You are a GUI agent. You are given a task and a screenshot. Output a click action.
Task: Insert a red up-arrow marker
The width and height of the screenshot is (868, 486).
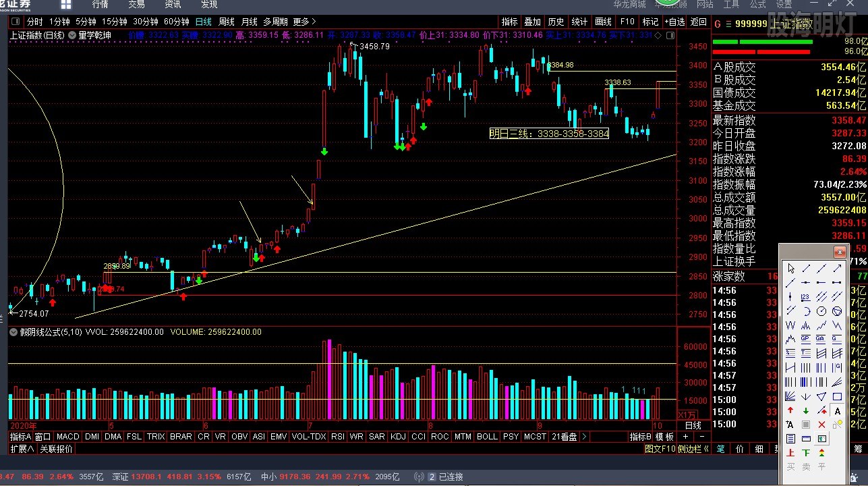[x=791, y=410]
